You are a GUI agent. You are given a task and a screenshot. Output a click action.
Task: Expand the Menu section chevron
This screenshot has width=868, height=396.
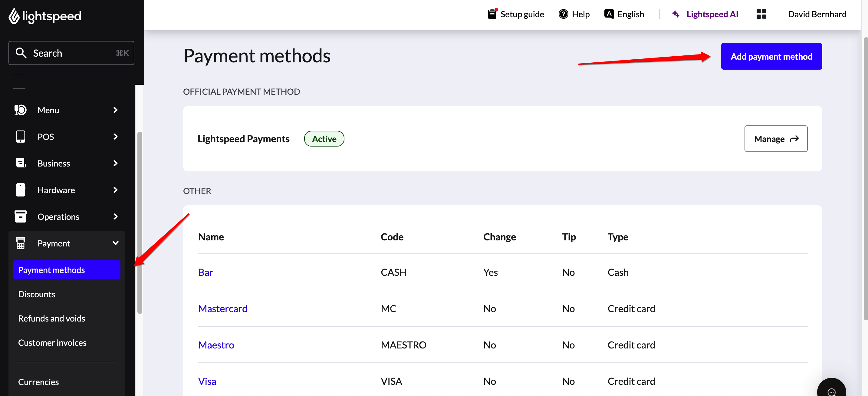(x=115, y=110)
